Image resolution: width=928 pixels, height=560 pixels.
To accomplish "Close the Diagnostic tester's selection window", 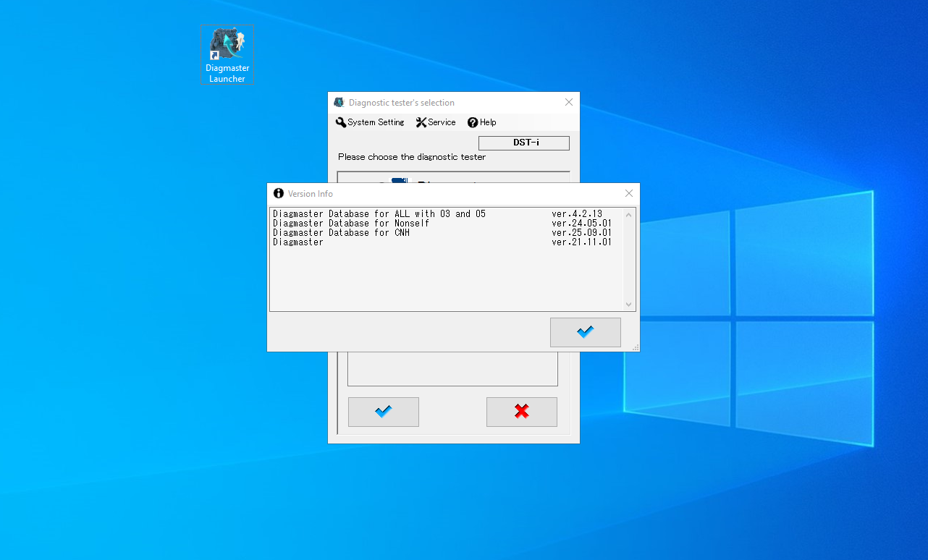I will pyautogui.click(x=568, y=102).
